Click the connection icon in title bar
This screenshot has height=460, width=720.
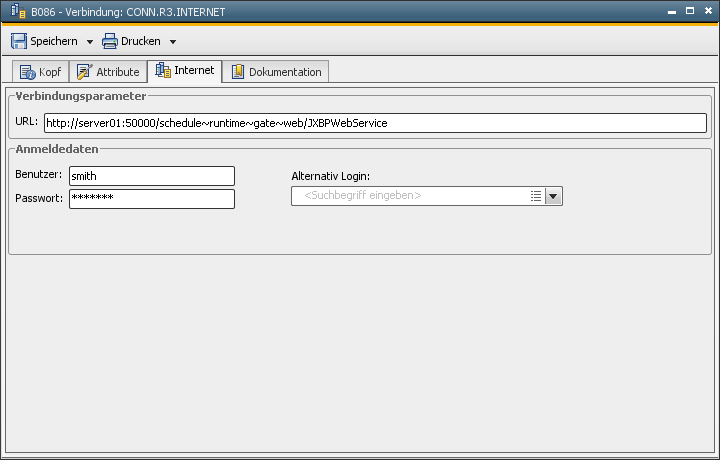18,11
